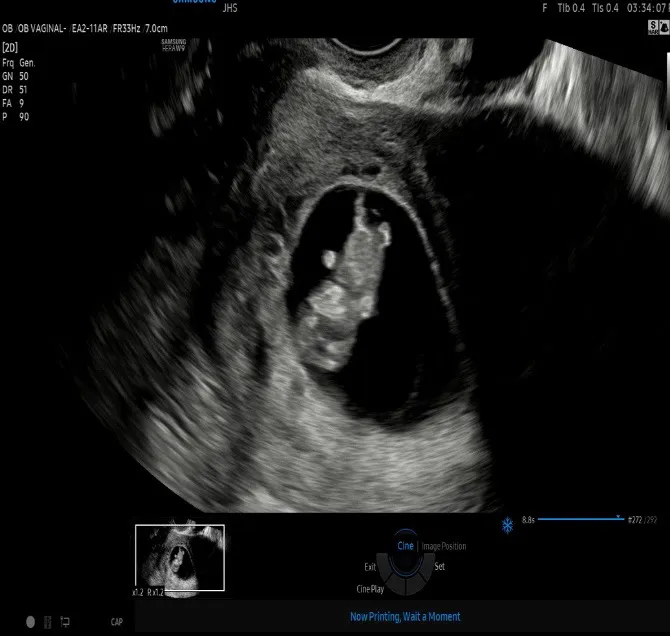
Task: Click the Set trackball option
Action: coord(440,566)
